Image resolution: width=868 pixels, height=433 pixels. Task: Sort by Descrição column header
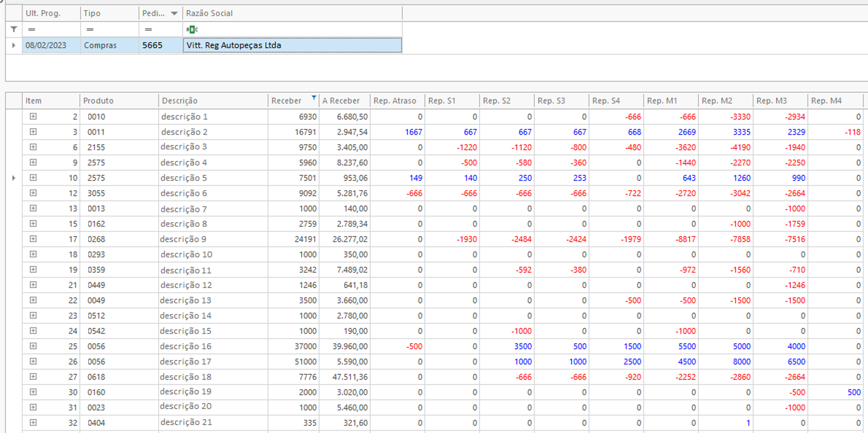pyautogui.click(x=179, y=101)
